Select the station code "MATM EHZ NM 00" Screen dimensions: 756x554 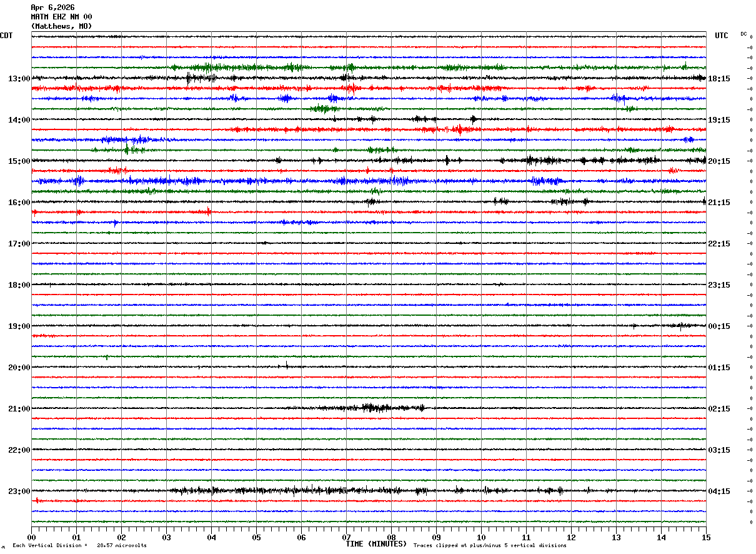(61, 17)
